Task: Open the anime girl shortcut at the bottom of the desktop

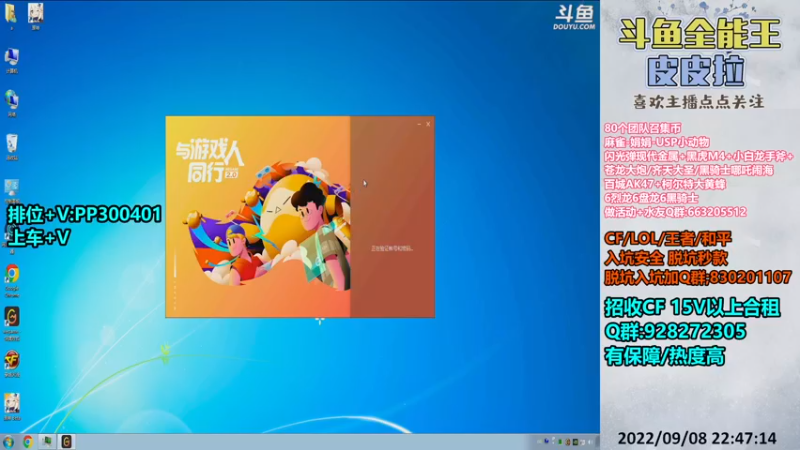Action: (12, 403)
